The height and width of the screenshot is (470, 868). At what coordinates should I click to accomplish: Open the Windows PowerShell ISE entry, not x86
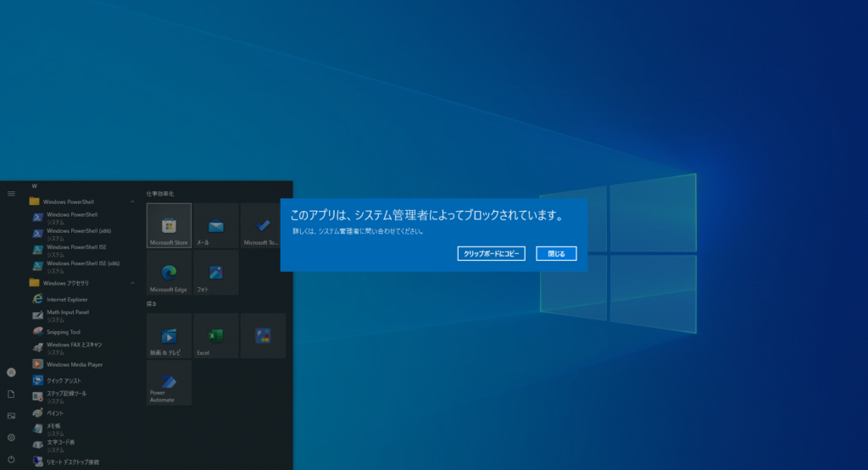click(x=82, y=251)
